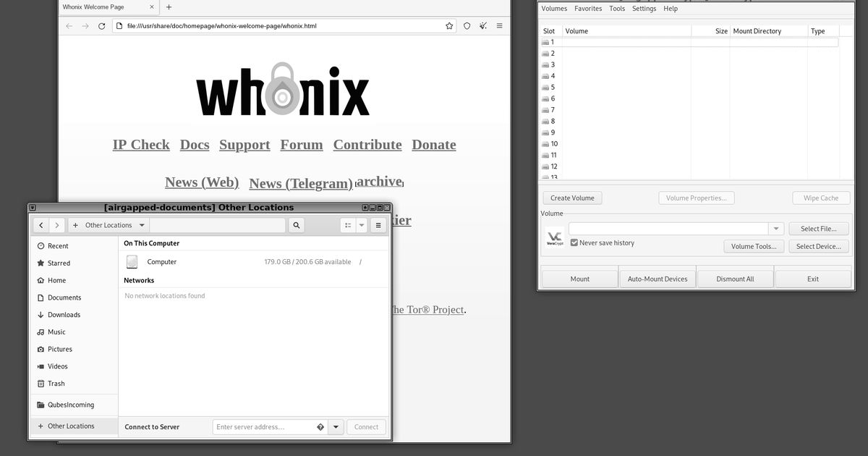This screenshot has width=868, height=456.
Task: Open the Tools menu in VeraCrypt
Action: tap(617, 9)
